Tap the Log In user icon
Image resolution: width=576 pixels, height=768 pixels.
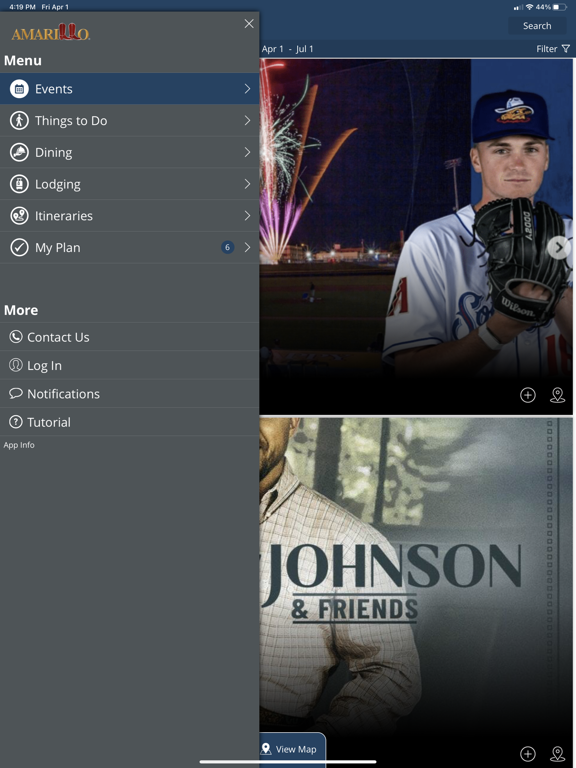[16, 365]
